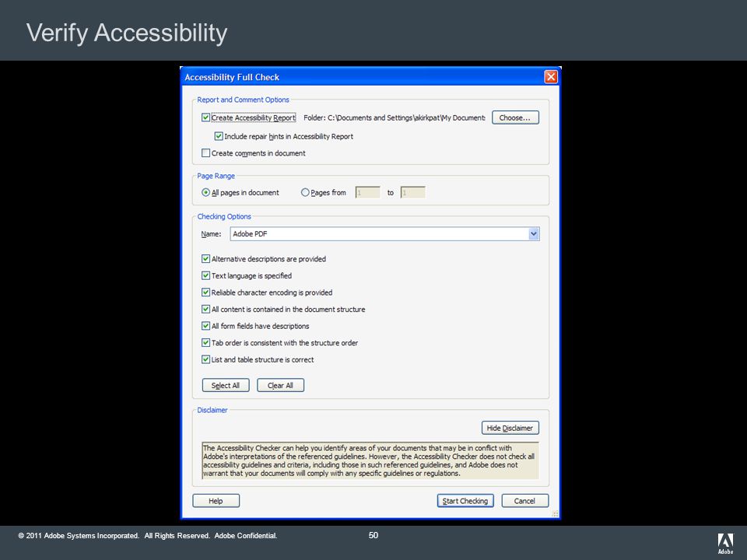Image resolution: width=747 pixels, height=560 pixels.
Task: Click the Clear All button
Action: click(281, 385)
